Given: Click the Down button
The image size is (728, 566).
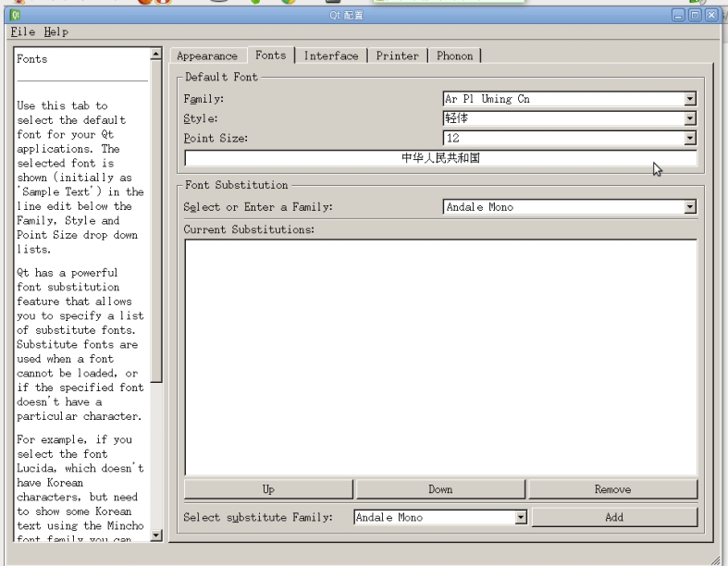Looking at the screenshot, I should point(440,489).
